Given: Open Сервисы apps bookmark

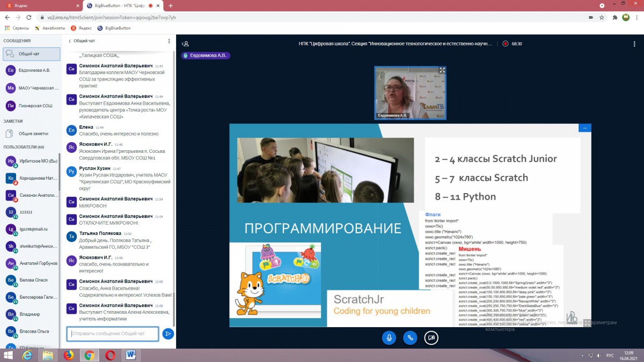Looking at the screenshot, I should click(17, 28).
